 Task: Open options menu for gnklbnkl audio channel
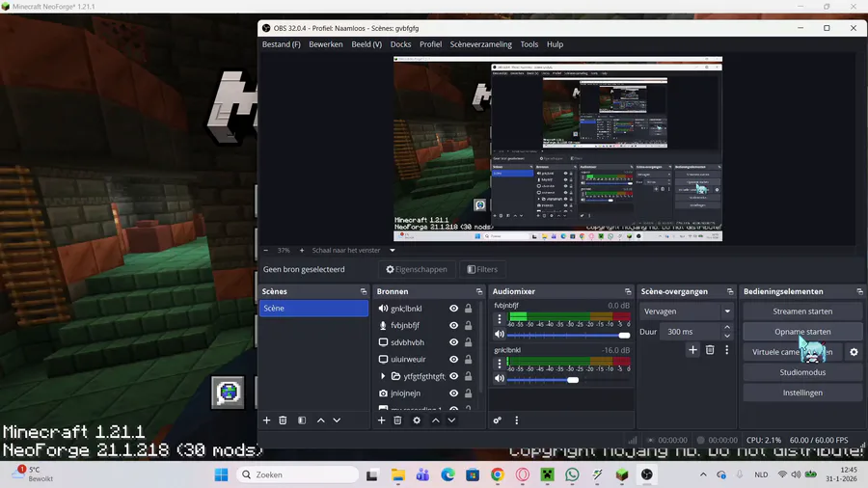tap(500, 364)
